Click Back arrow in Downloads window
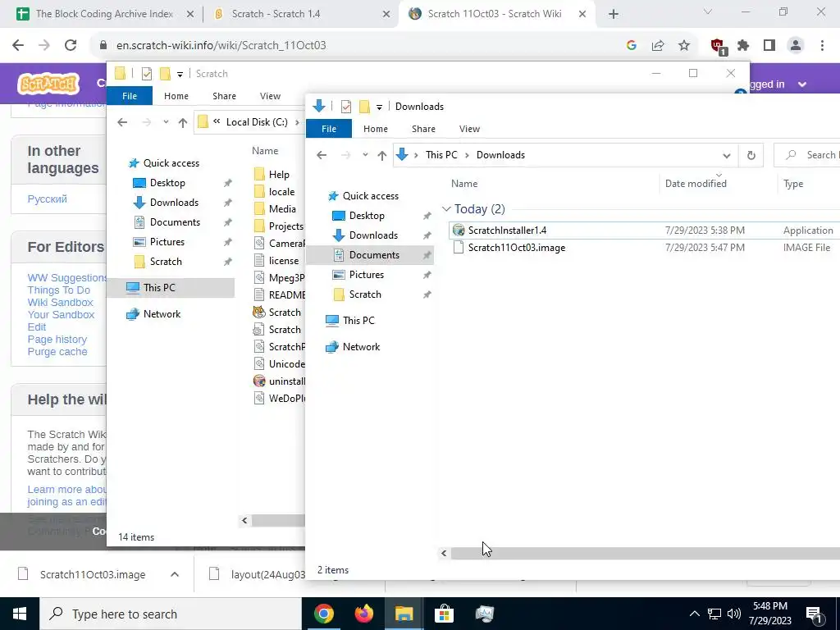This screenshot has height=630, width=840. [x=322, y=155]
